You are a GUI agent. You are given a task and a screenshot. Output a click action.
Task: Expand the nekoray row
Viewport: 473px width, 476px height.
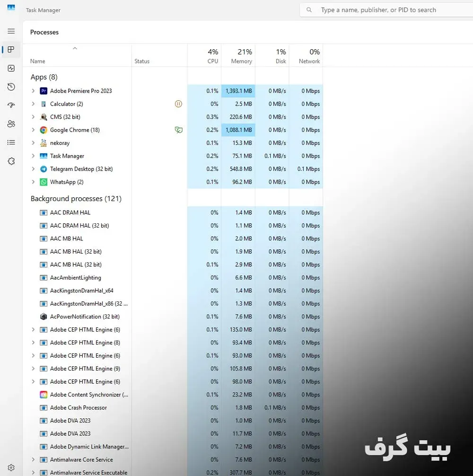coord(33,143)
